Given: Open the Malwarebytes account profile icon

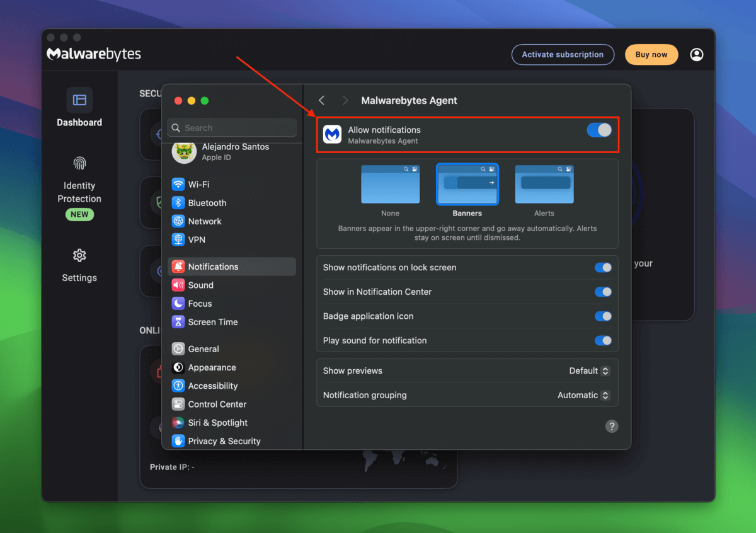Looking at the screenshot, I should tap(696, 55).
